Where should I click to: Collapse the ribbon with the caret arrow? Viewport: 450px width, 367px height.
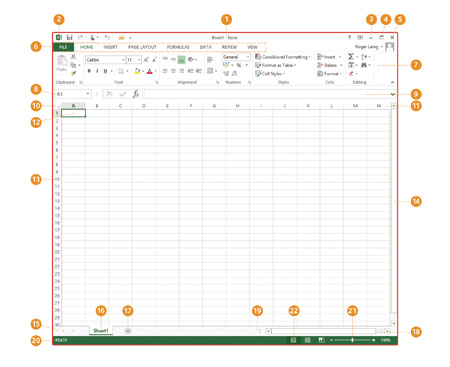(392, 82)
